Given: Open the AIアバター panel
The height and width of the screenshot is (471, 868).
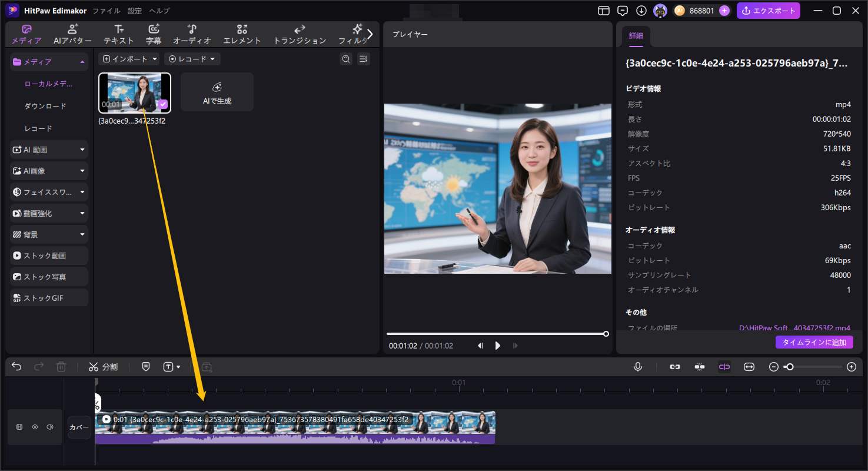Looking at the screenshot, I should point(74,33).
